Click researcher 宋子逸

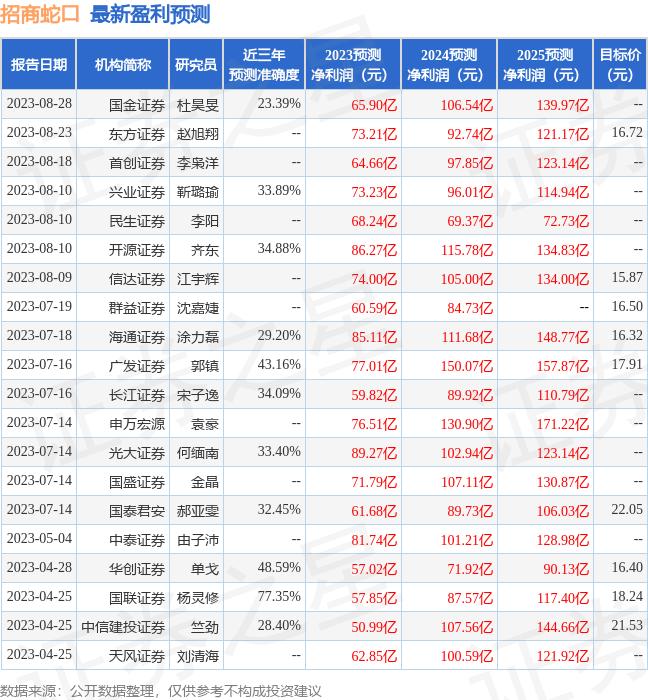(x=198, y=396)
